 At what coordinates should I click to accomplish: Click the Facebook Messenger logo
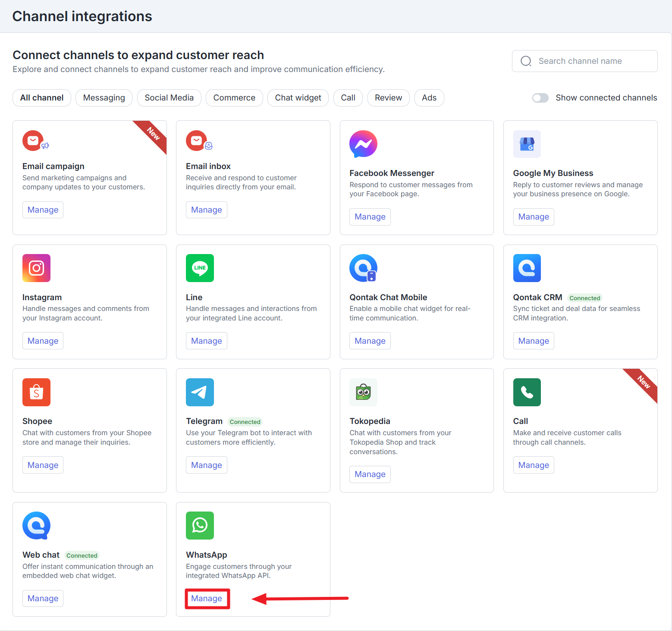click(x=363, y=144)
